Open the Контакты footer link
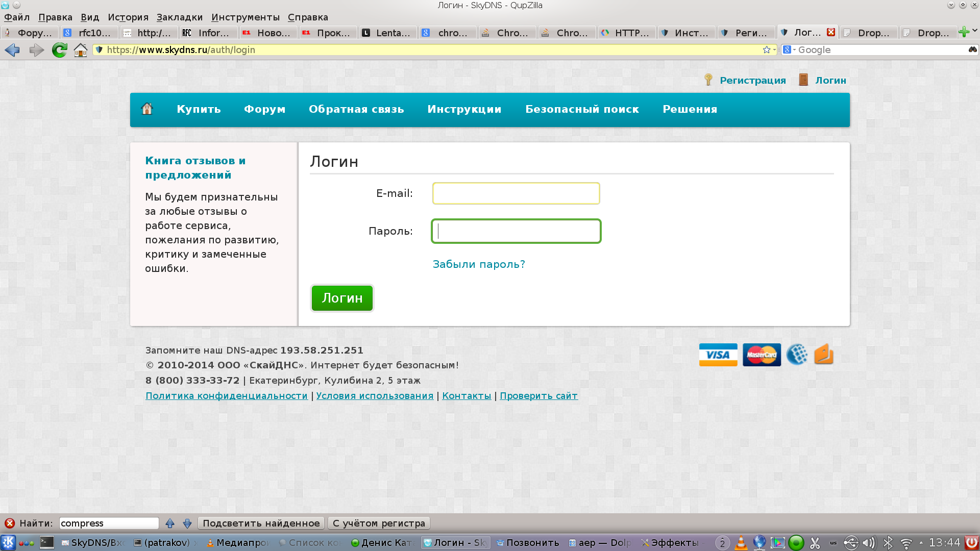 (467, 395)
